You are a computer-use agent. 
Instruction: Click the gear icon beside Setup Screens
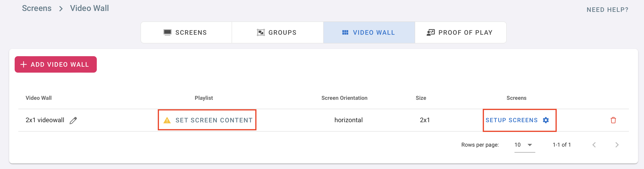coord(546,120)
